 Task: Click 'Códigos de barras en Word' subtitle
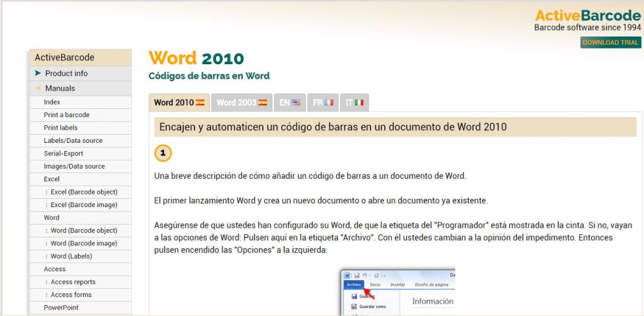click(209, 76)
